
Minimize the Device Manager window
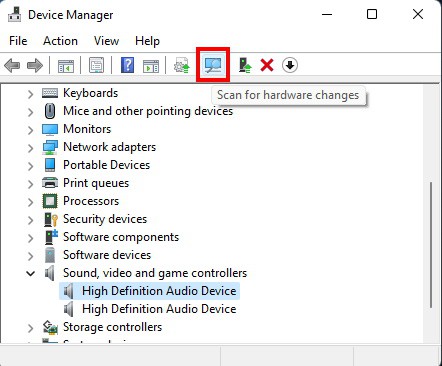tap(327, 15)
